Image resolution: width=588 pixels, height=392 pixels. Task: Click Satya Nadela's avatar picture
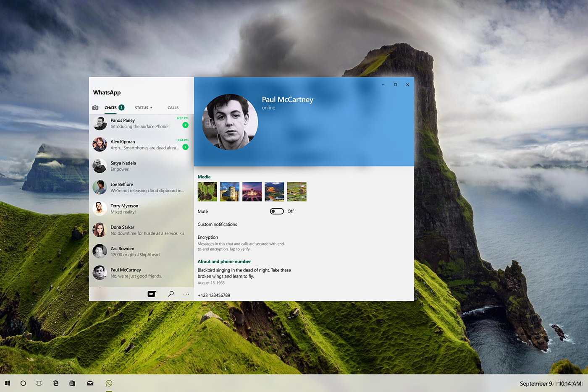click(x=100, y=166)
